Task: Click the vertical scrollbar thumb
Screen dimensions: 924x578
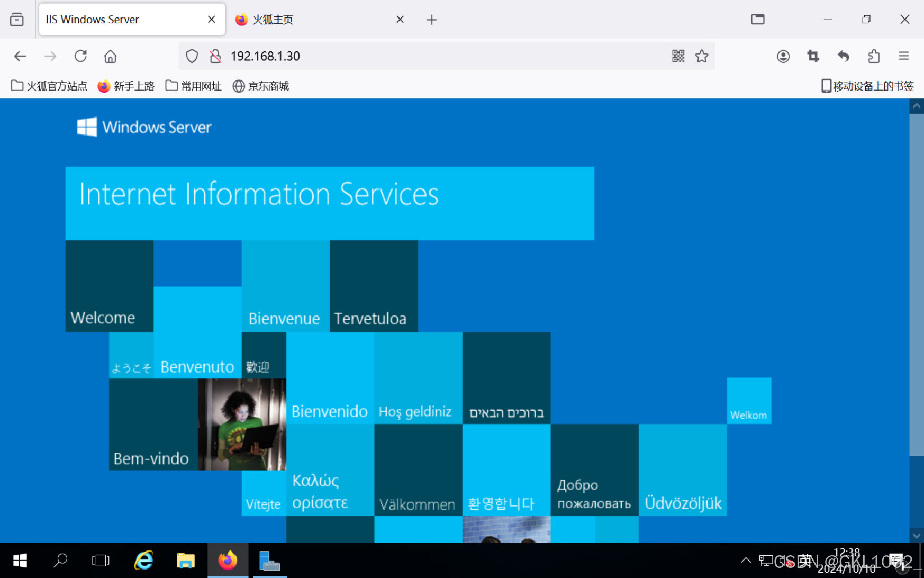Action: tap(917, 284)
